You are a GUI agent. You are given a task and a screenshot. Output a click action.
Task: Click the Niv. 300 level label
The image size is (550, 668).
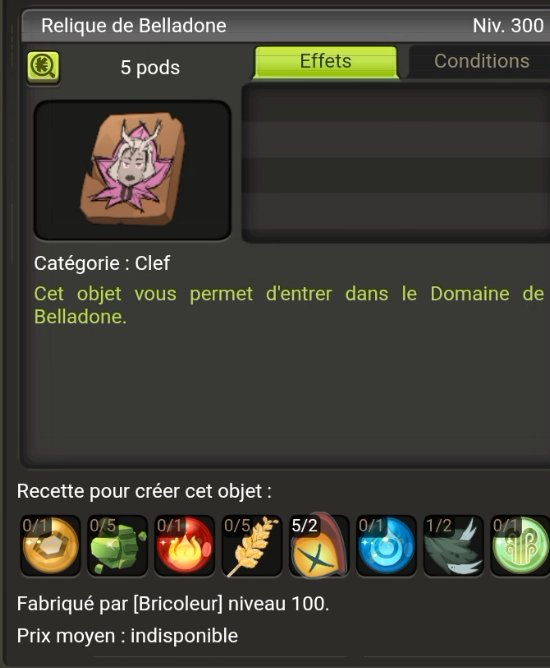coord(508,26)
